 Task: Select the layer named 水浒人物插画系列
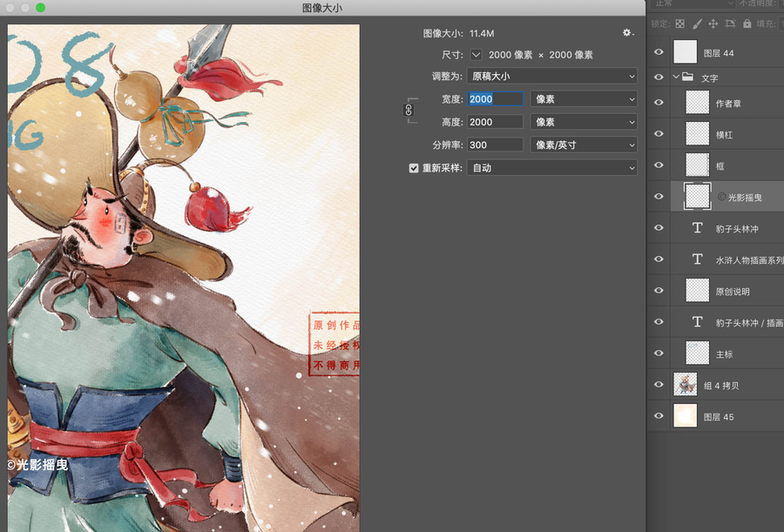[749, 260]
